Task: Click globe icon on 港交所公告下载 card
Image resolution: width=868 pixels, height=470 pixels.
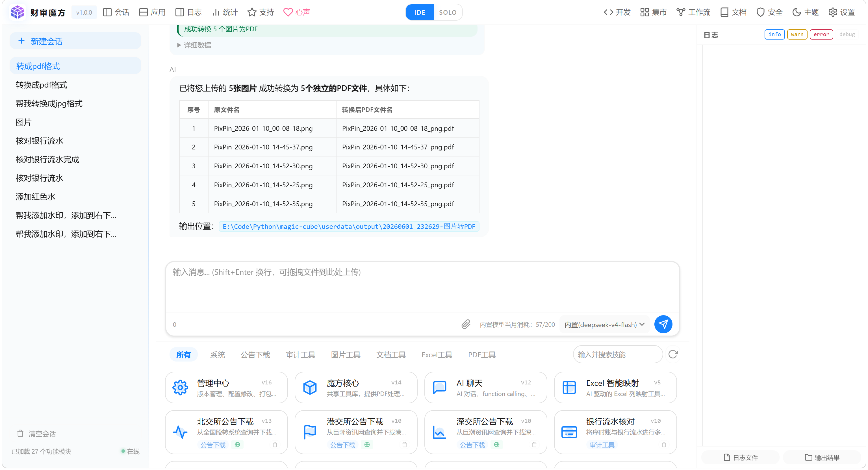Action: pos(367,445)
